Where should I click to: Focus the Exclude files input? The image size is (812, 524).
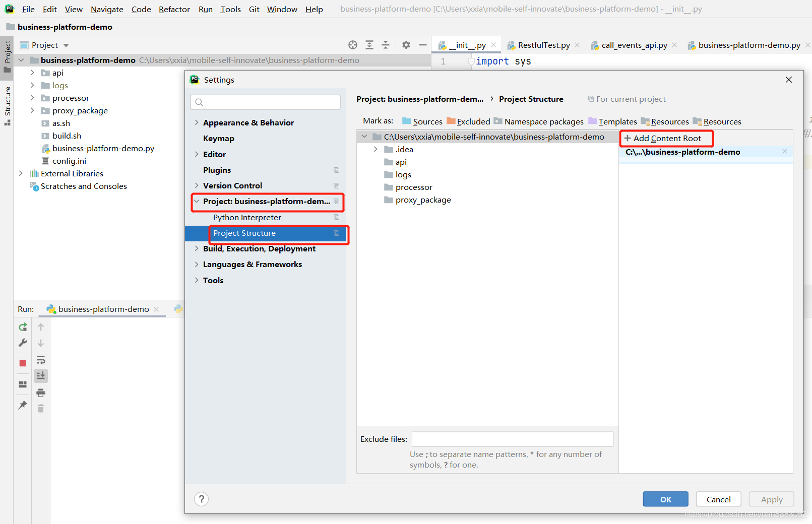512,439
